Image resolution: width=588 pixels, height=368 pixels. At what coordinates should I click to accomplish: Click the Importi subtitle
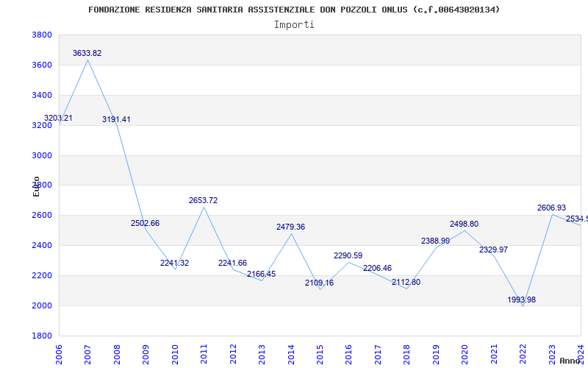point(294,25)
